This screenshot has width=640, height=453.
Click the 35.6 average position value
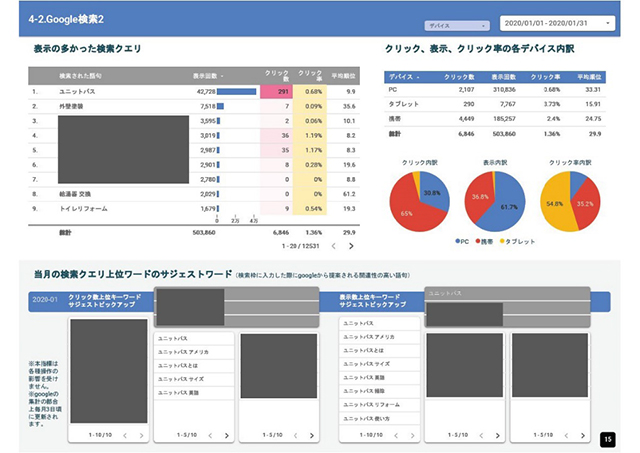coord(349,106)
